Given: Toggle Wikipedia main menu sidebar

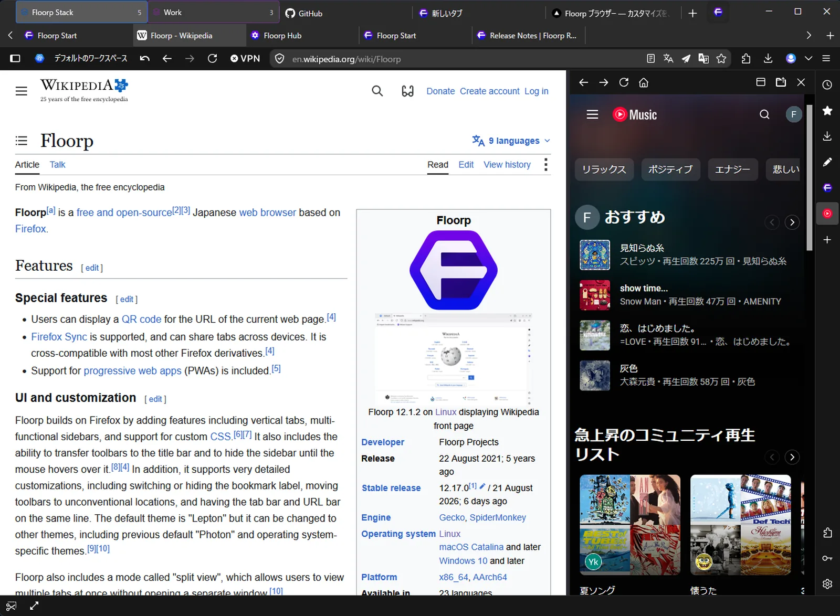Looking at the screenshot, I should (22, 91).
